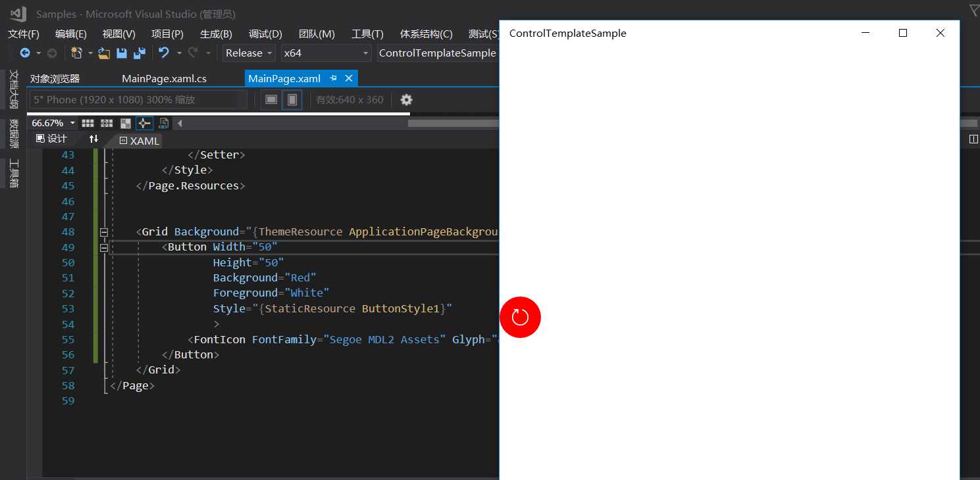The image size is (980, 480).
Task: Close the MainPage.xaml tab
Action: click(349, 78)
